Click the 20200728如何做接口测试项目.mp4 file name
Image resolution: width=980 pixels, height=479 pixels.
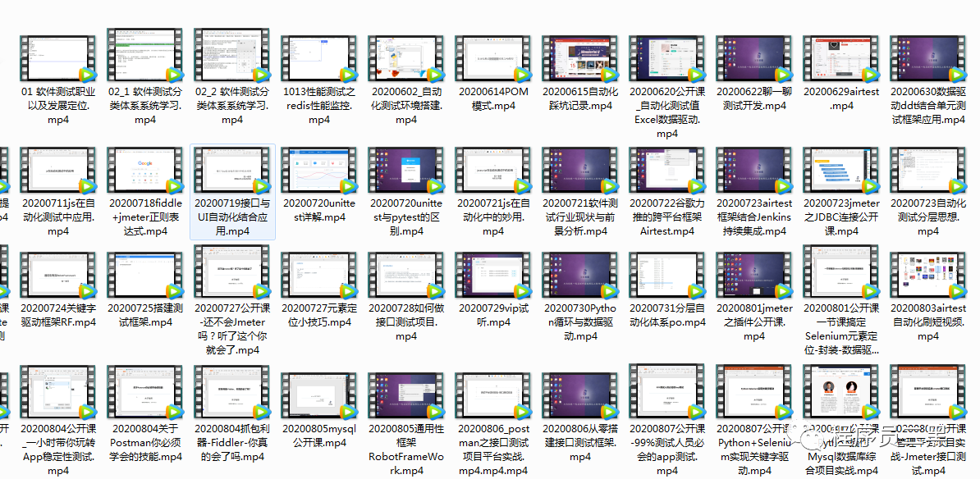[x=406, y=322]
